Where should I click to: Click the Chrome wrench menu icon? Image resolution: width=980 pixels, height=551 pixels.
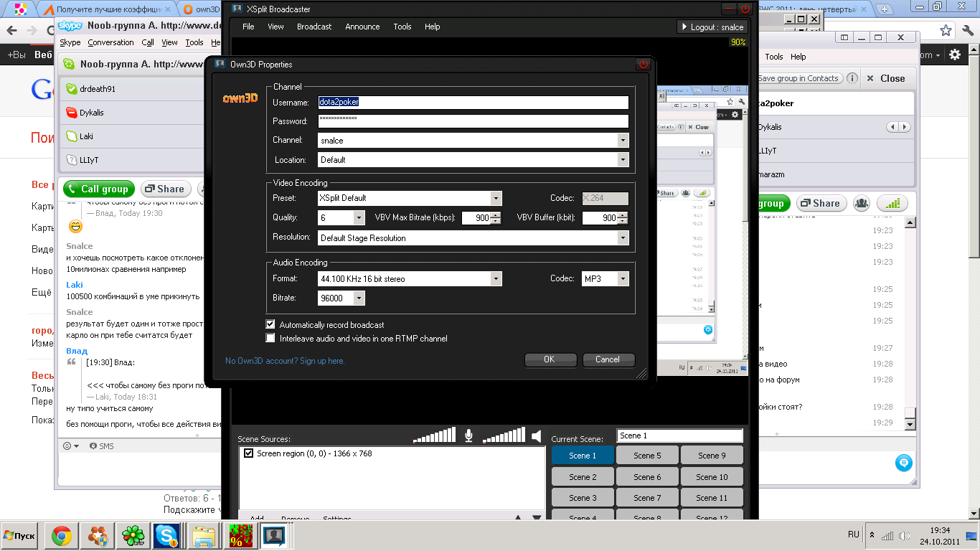(x=968, y=30)
